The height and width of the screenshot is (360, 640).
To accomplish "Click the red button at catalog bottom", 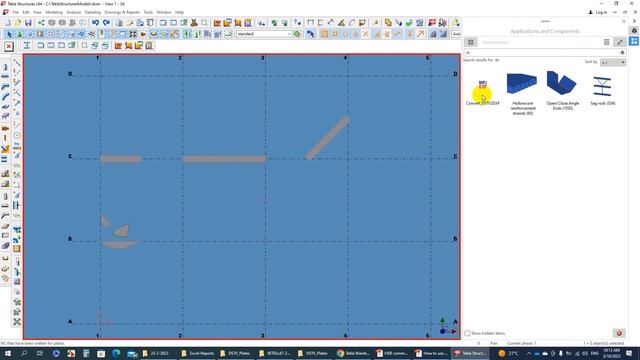I will coord(619,333).
